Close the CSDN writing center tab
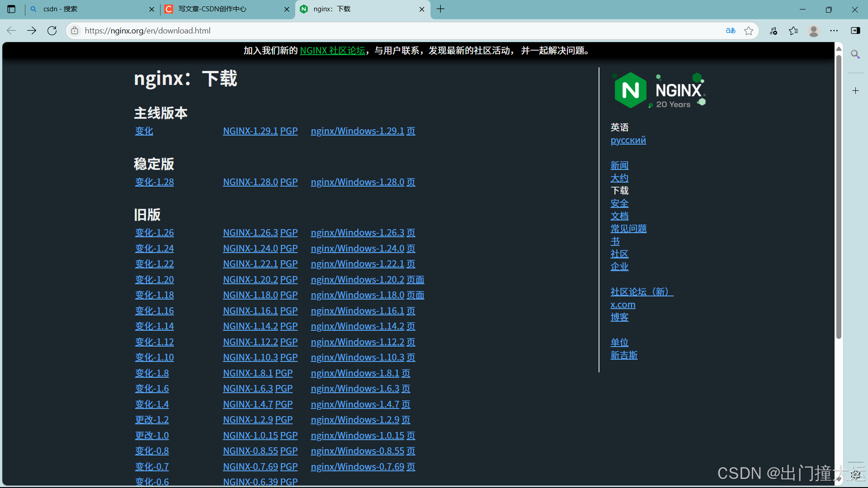The width and height of the screenshot is (868, 488). point(287,9)
